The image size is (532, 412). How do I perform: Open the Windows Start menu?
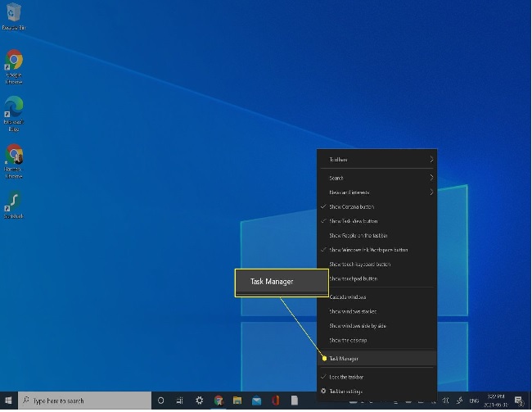tap(8, 401)
